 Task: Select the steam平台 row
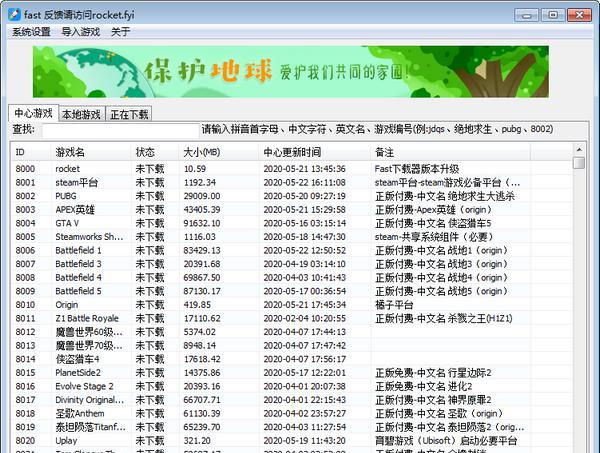(292, 183)
